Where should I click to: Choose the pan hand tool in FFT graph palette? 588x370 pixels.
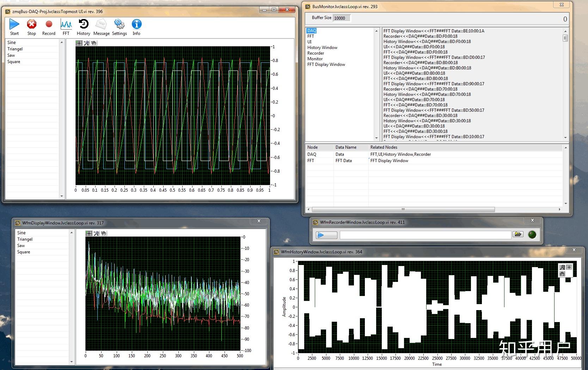coord(104,233)
